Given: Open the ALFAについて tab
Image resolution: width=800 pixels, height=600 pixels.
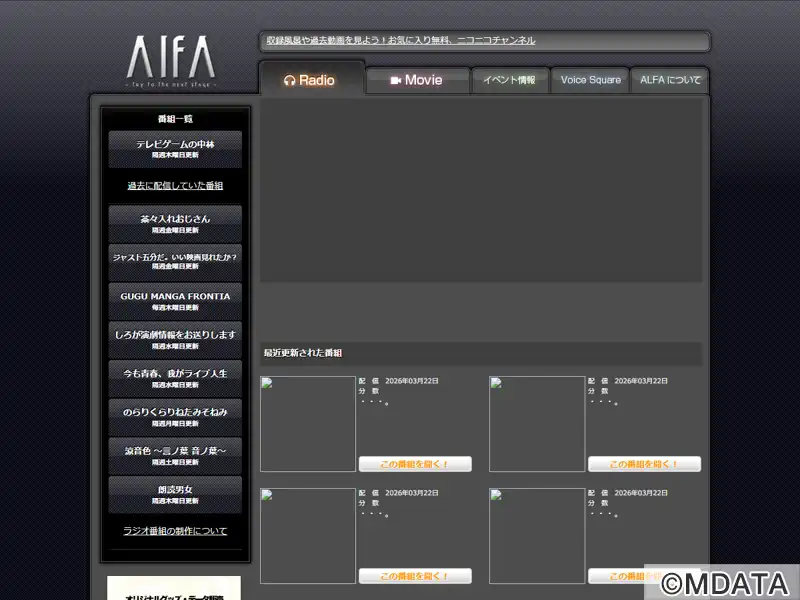Looking at the screenshot, I should (670, 80).
